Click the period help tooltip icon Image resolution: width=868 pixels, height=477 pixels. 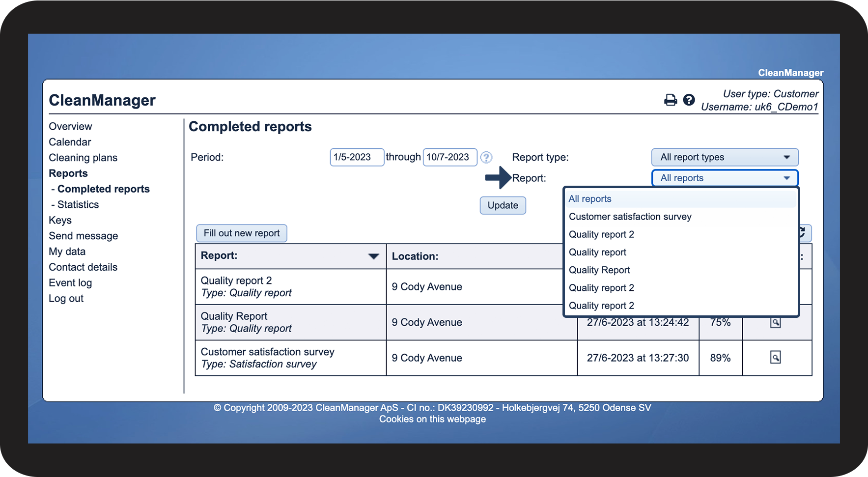[x=486, y=157]
